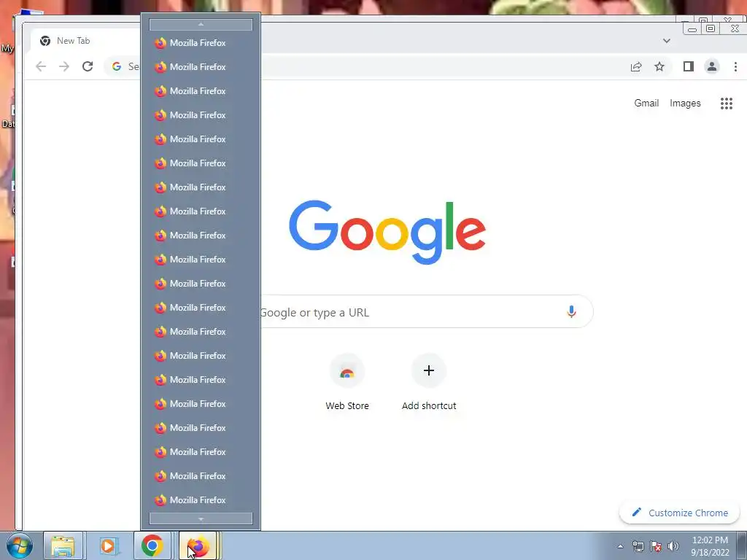Go back in Chrome's navigation
747x560 pixels.
pos(41,66)
